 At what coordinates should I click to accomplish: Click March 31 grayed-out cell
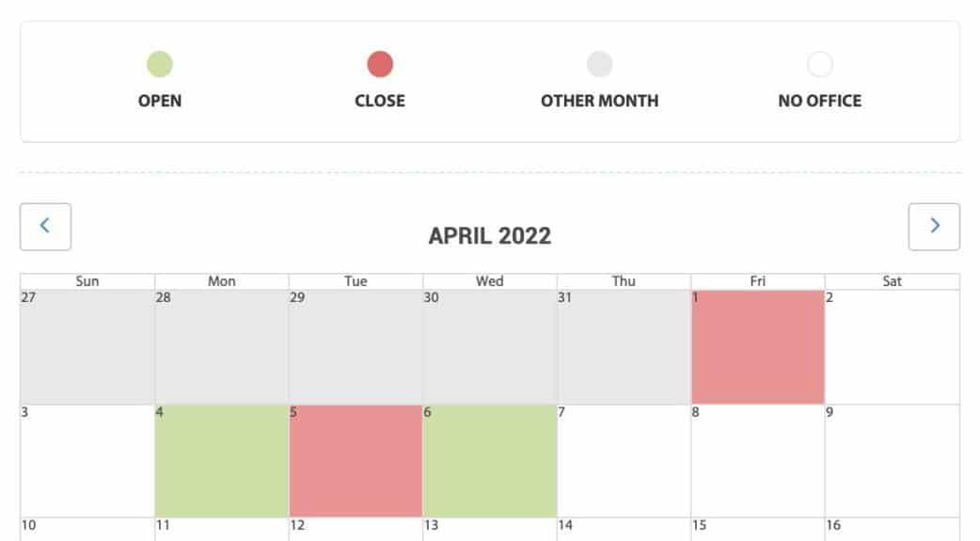pos(624,347)
